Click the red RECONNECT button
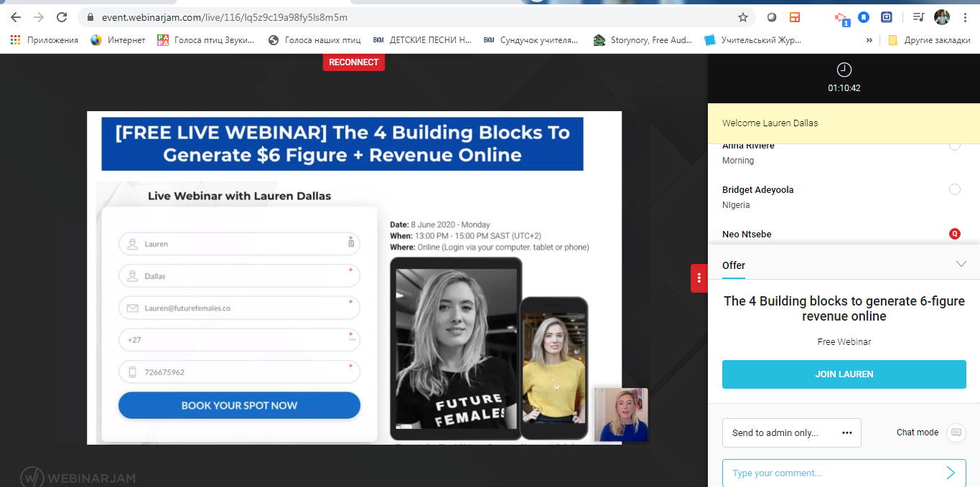 [x=354, y=62]
